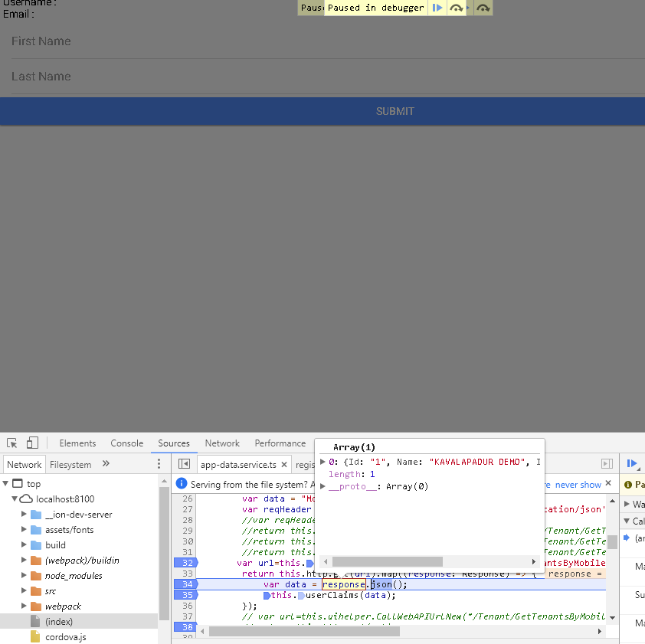This screenshot has height=644, width=645.
Task: Collapse the localhost:8100 node
Action: point(15,499)
